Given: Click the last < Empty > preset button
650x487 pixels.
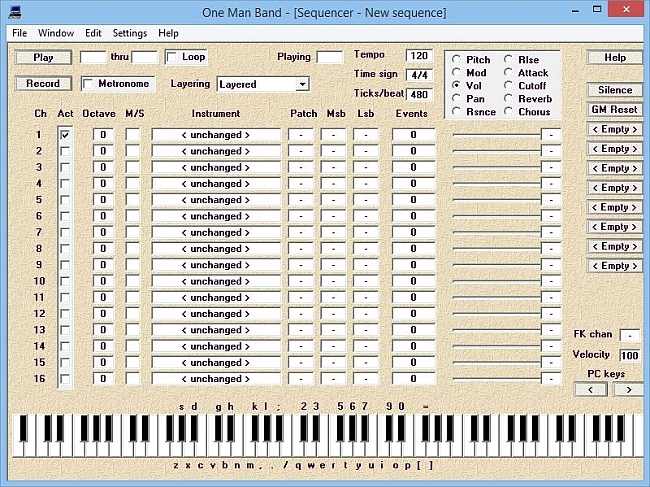Looking at the screenshot, I should coord(615,266).
